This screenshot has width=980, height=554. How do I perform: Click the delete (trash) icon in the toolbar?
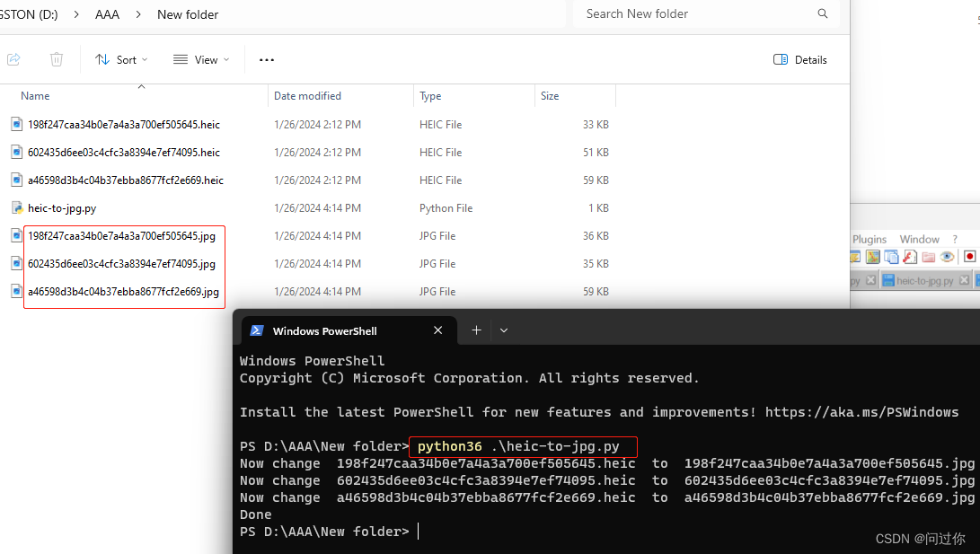pyautogui.click(x=56, y=58)
